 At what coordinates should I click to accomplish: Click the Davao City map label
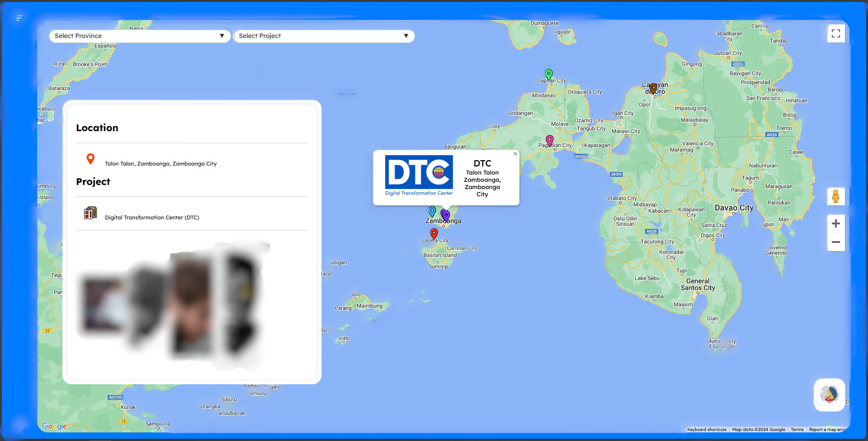(x=734, y=208)
